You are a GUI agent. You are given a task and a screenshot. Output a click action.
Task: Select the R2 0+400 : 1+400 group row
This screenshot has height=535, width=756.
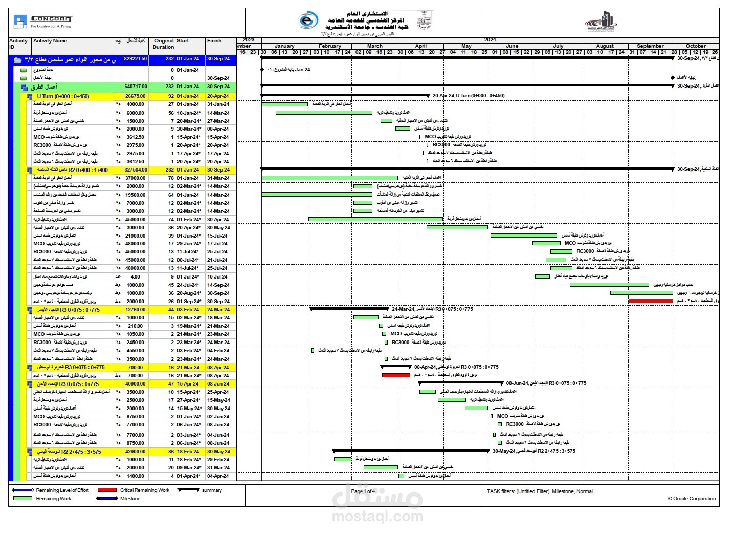(131, 170)
